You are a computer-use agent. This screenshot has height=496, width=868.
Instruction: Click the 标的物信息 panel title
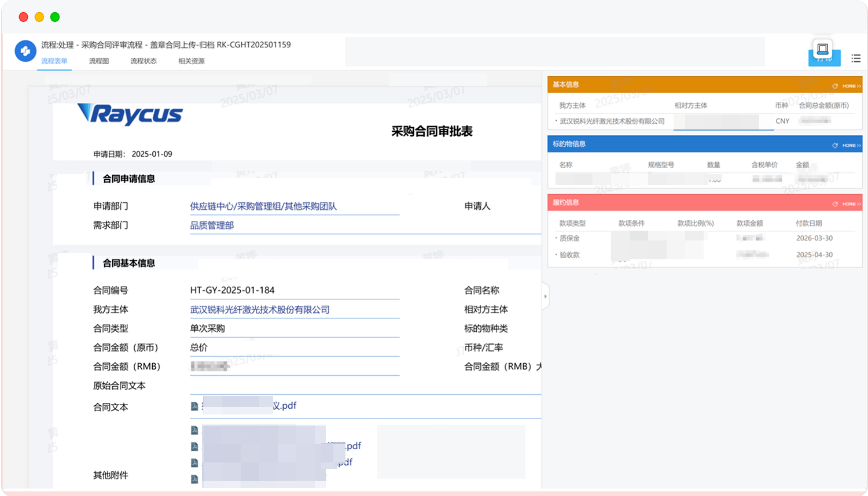[569, 144]
